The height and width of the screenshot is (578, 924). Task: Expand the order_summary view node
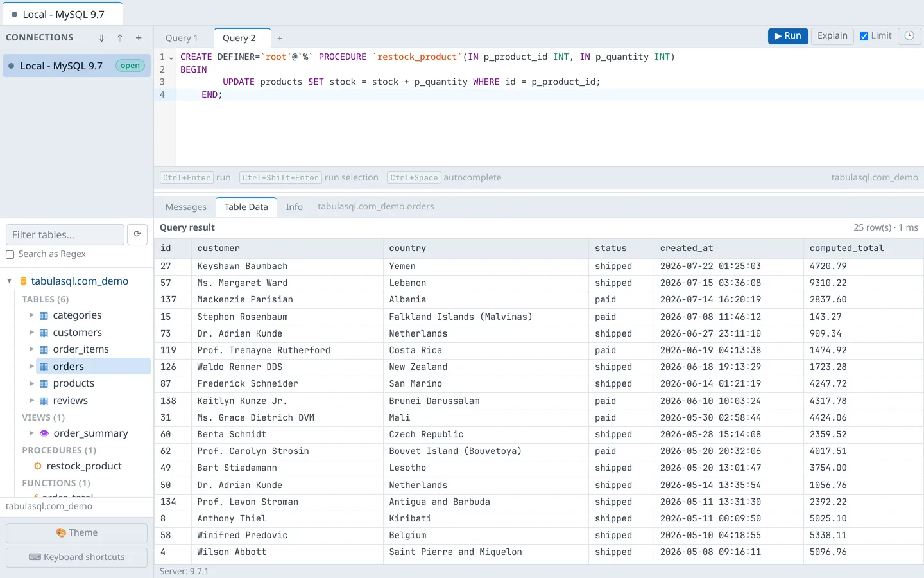click(x=31, y=433)
